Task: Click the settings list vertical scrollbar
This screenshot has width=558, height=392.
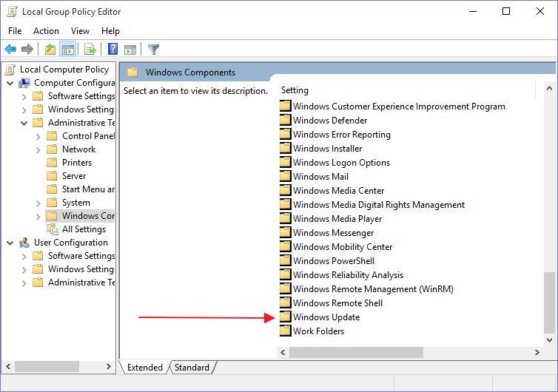Action: coord(548,222)
